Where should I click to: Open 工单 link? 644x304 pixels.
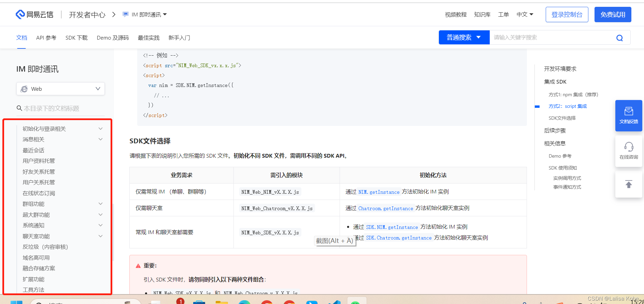[503, 14]
